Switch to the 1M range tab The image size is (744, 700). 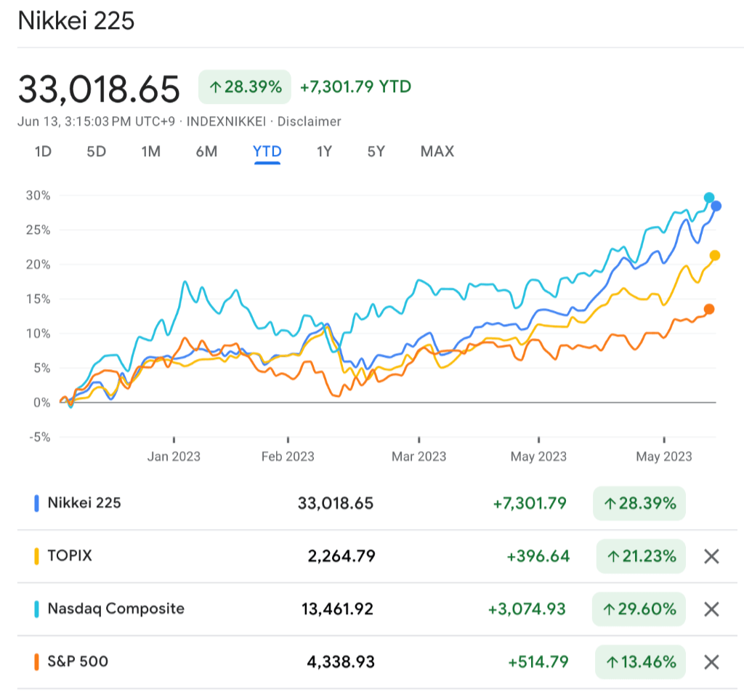[151, 151]
